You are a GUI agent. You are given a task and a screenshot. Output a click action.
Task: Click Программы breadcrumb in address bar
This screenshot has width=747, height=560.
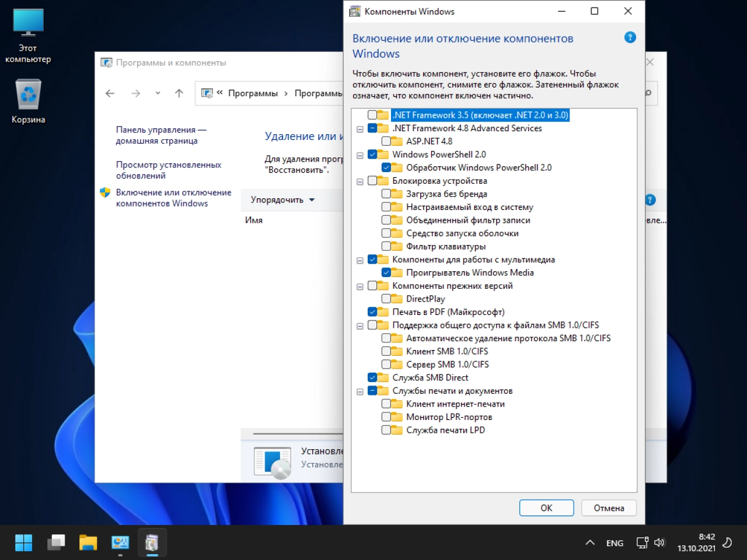[x=253, y=93]
